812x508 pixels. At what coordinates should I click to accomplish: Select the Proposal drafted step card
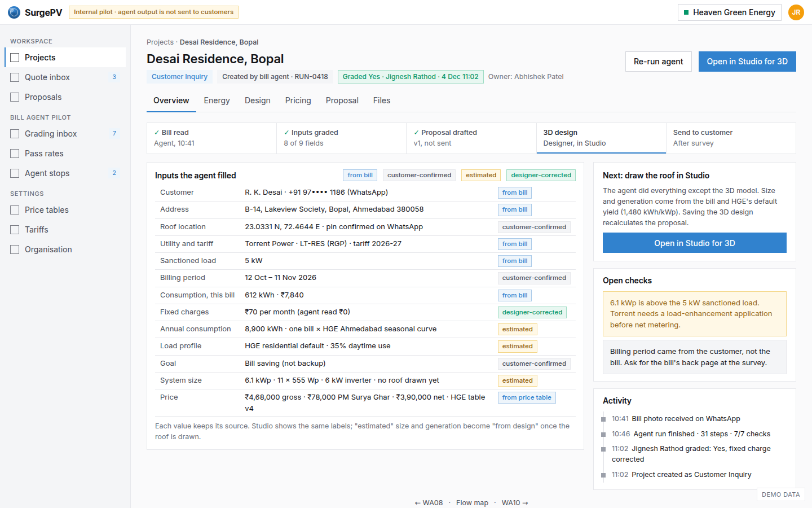click(x=471, y=138)
